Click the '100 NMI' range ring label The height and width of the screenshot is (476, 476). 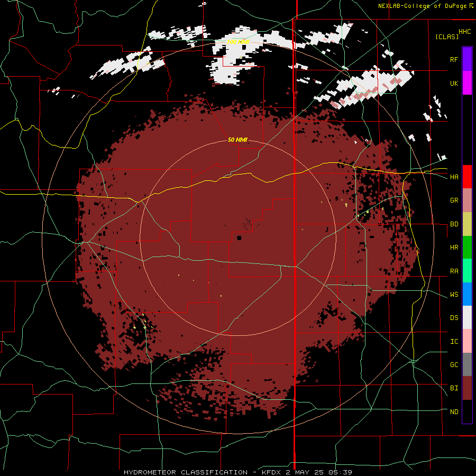(x=238, y=42)
